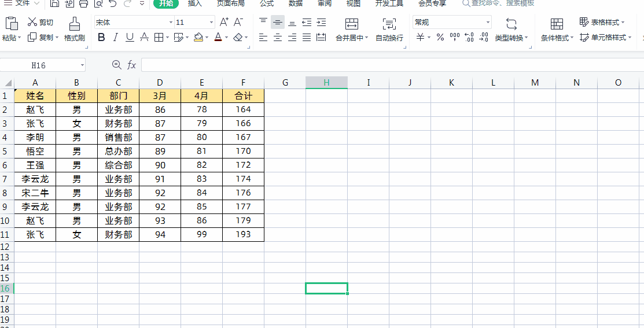
Task: Increase decimal places
Action: pos(469,38)
